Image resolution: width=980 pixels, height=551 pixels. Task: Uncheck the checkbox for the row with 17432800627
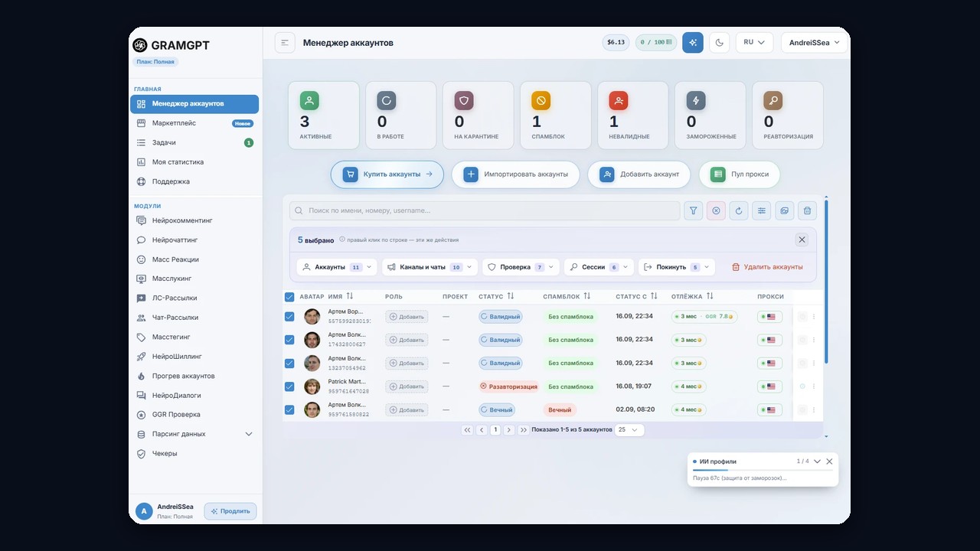[x=289, y=340]
